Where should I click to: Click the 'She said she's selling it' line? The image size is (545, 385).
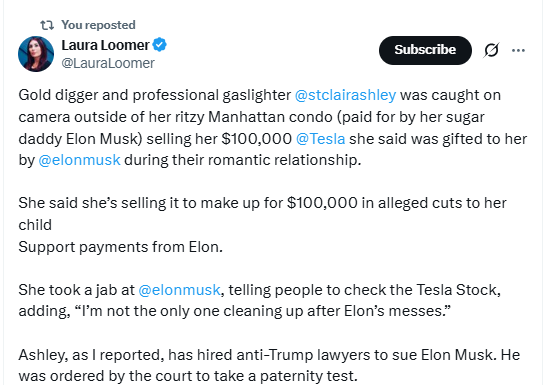(262, 203)
